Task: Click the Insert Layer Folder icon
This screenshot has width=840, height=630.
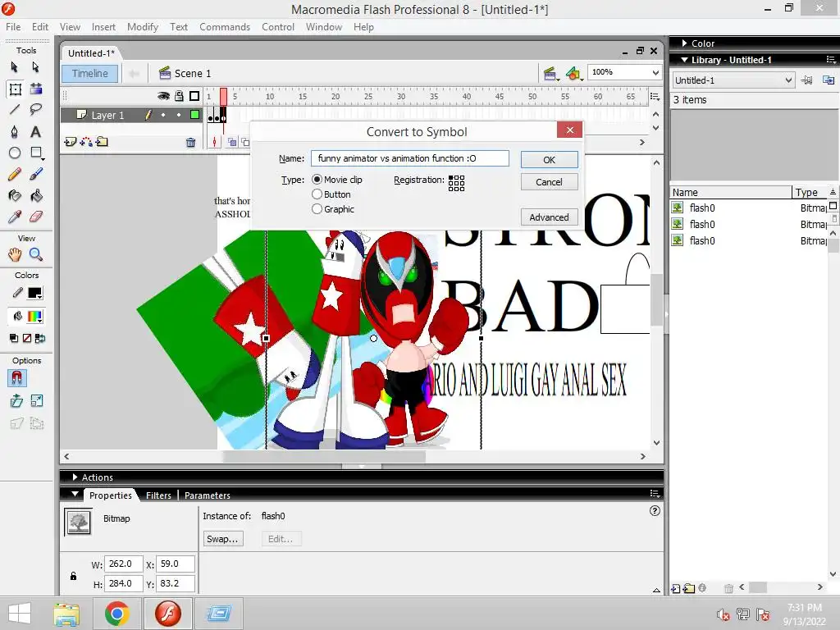Action: click(102, 142)
